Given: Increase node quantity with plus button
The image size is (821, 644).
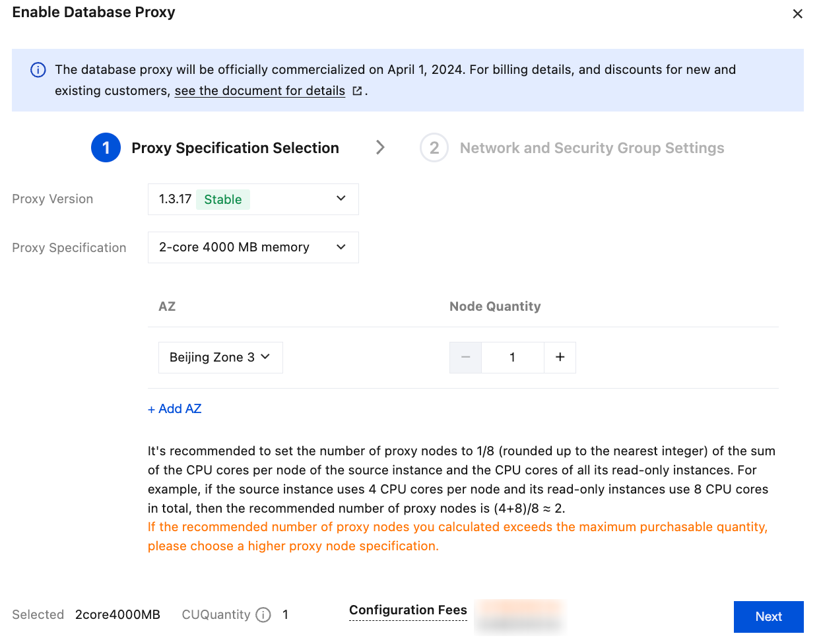Looking at the screenshot, I should coord(560,358).
